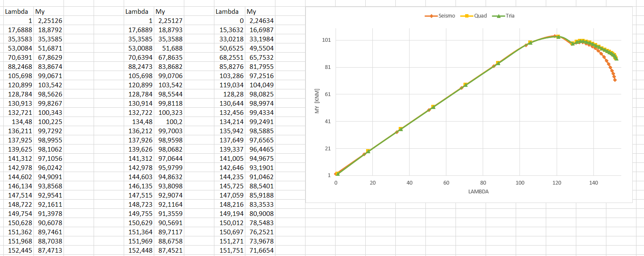Select the 99,0671 cell
The image size is (644, 256).
pyautogui.click(x=49, y=76)
